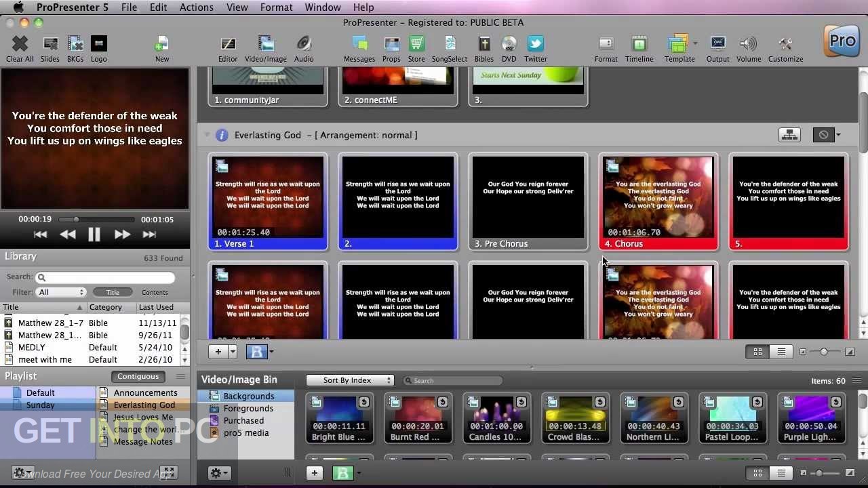Clear backgrounds with the BKGs icon

point(75,44)
